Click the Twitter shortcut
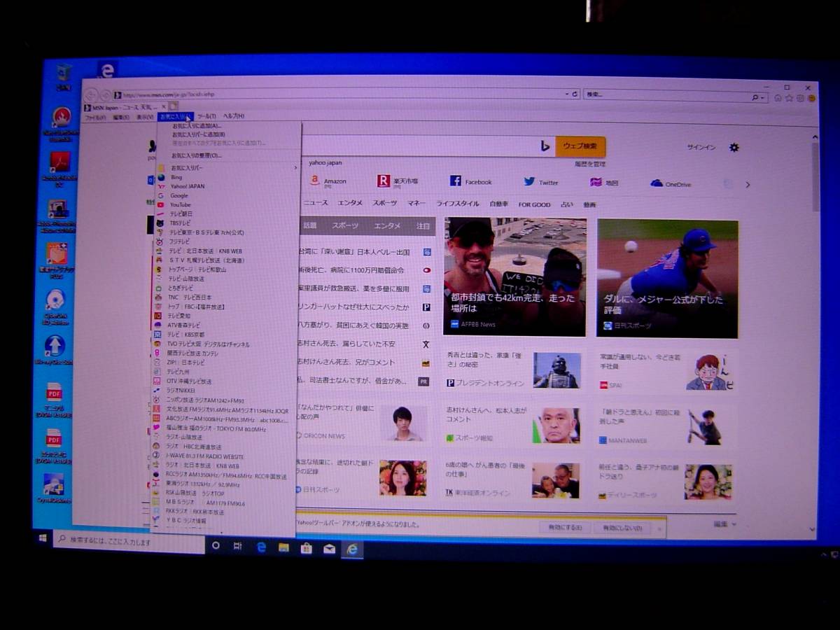Screen dimensions: 840x630 pyautogui.click(x=541, y=182)
